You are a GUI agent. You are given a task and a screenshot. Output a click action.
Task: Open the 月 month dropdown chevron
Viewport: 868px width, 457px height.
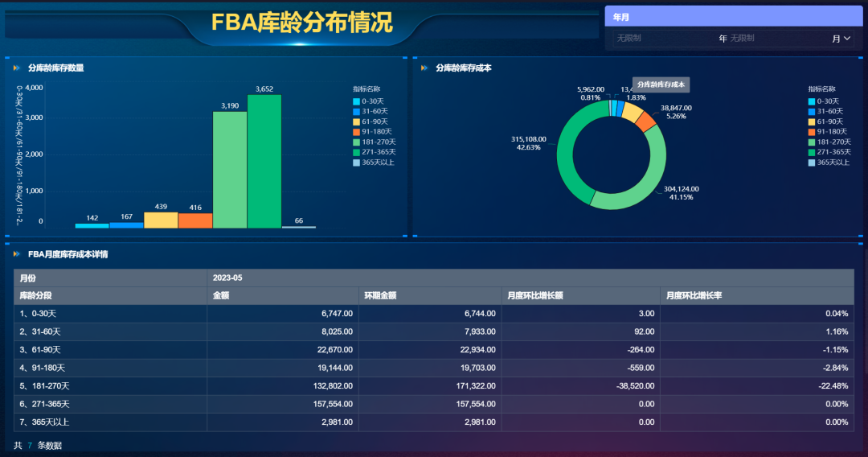coord(847,39)
